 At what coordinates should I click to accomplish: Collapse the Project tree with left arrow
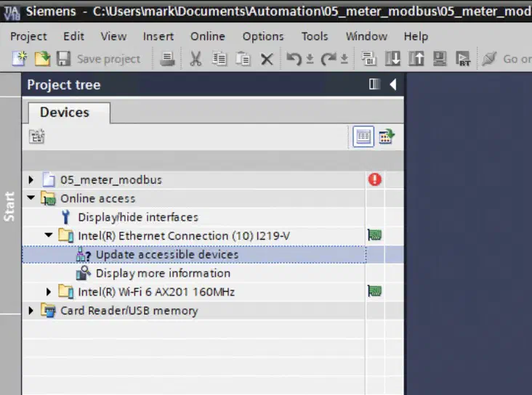click(393, 84)
